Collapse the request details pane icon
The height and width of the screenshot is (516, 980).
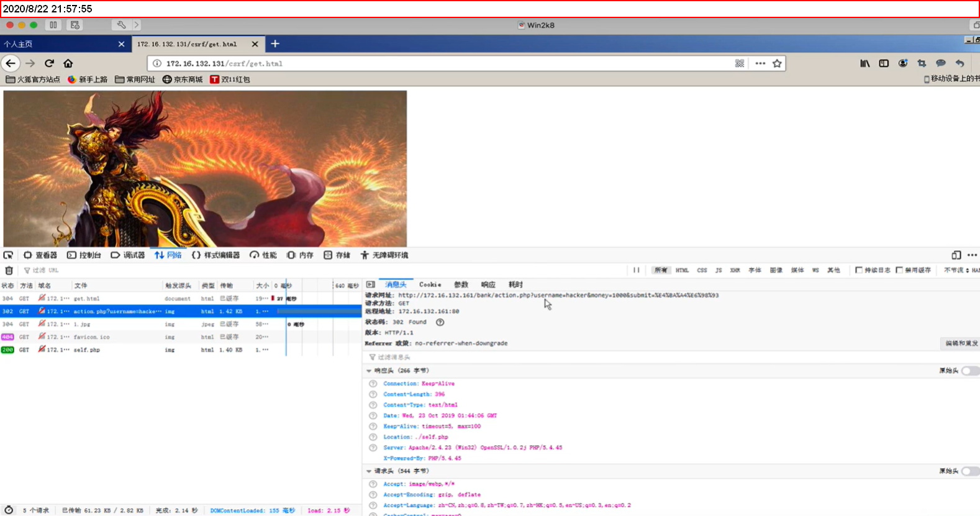point(371,284)
